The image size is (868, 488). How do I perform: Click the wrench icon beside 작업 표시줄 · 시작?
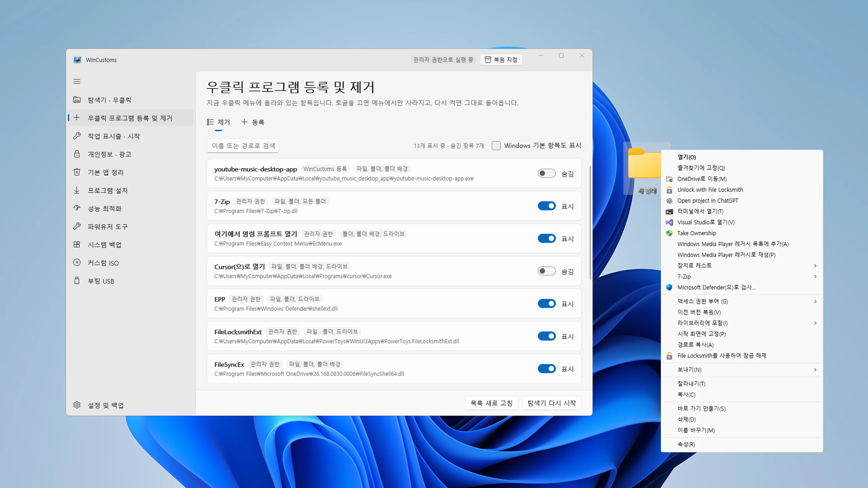pyautogui.click(x=77, y=136)
